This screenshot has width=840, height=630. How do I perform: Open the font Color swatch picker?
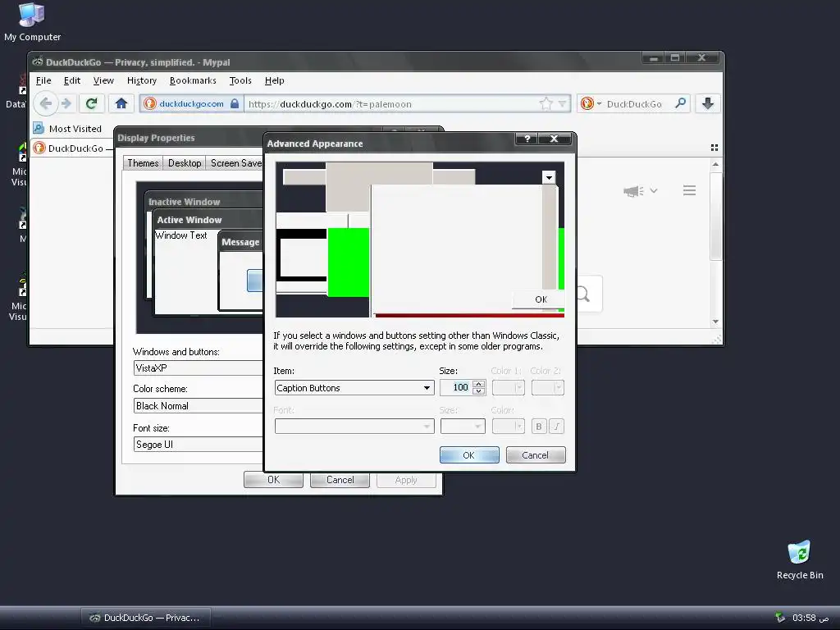point(508,427)
